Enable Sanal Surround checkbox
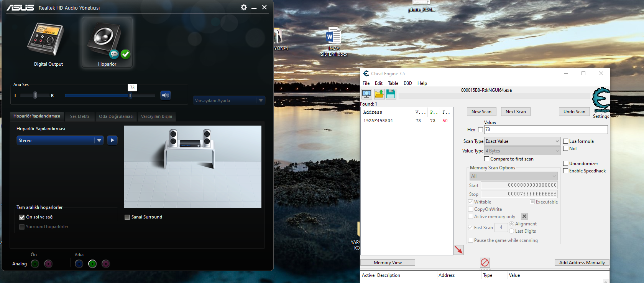 pyautogui.click(x=127, y=217)
